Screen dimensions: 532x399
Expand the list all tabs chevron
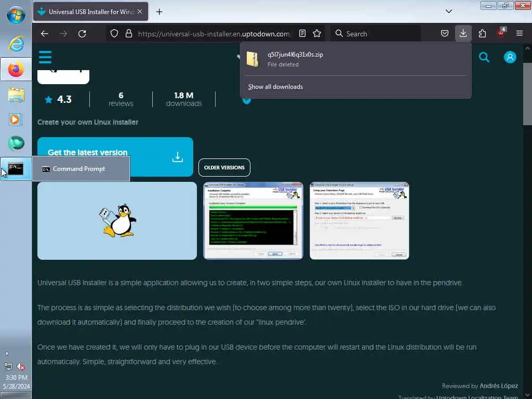(448, 11)
